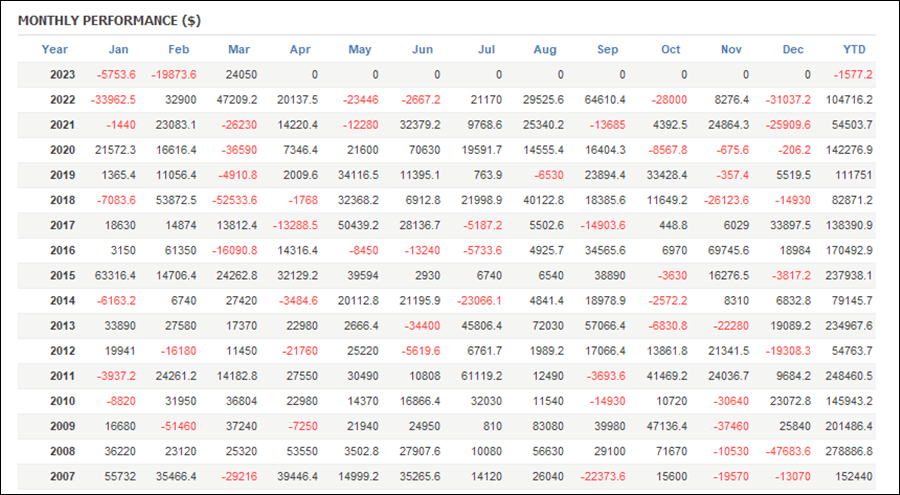Click the 2016 Nov value 69745.6

[x=728, y=250]
